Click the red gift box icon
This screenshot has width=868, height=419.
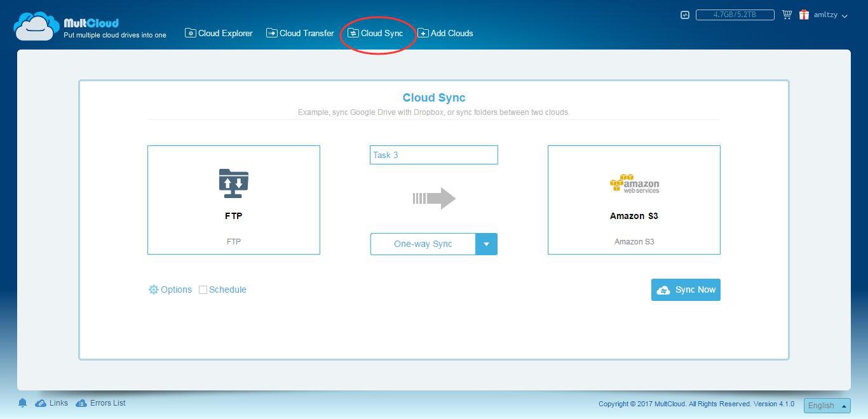pyautogui.click(x=804, y=15)
